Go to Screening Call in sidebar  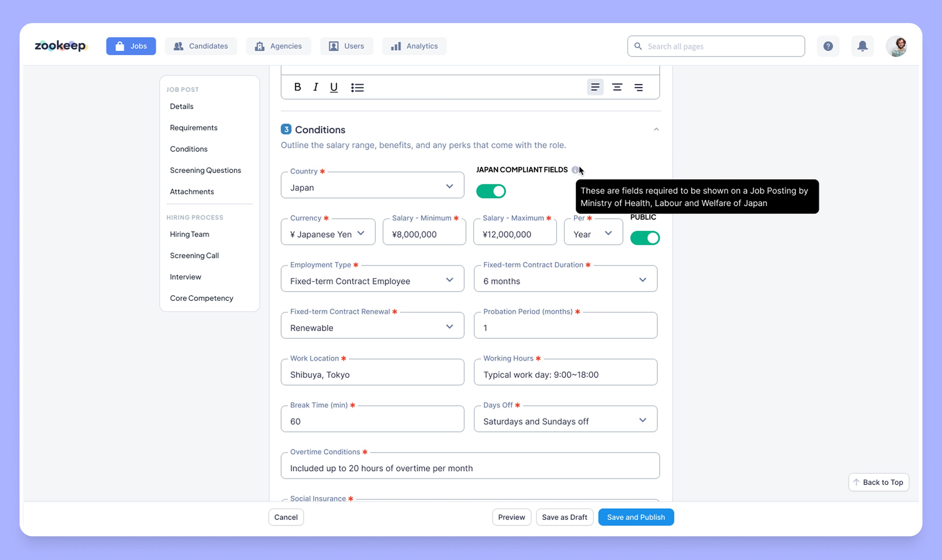click(194, 255)
